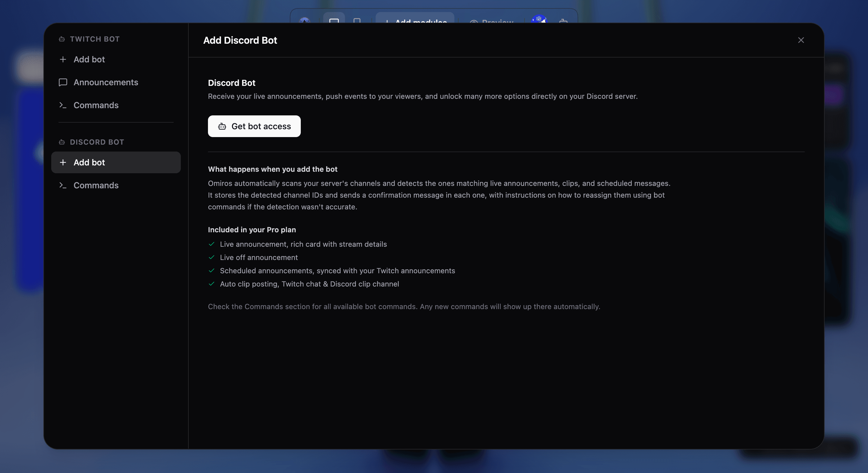
Task: Select the desktop view icon in the toolbar
Action: click(334, 19)
